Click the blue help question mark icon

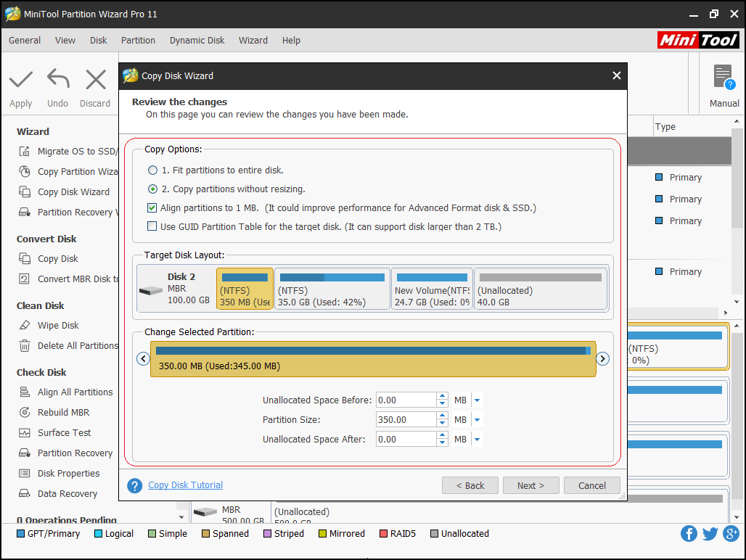135,485
